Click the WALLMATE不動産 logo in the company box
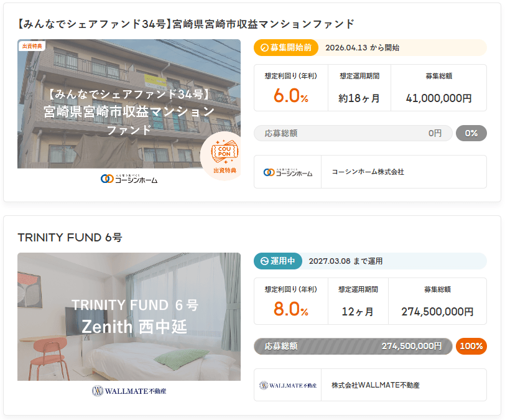 (288, 386)
